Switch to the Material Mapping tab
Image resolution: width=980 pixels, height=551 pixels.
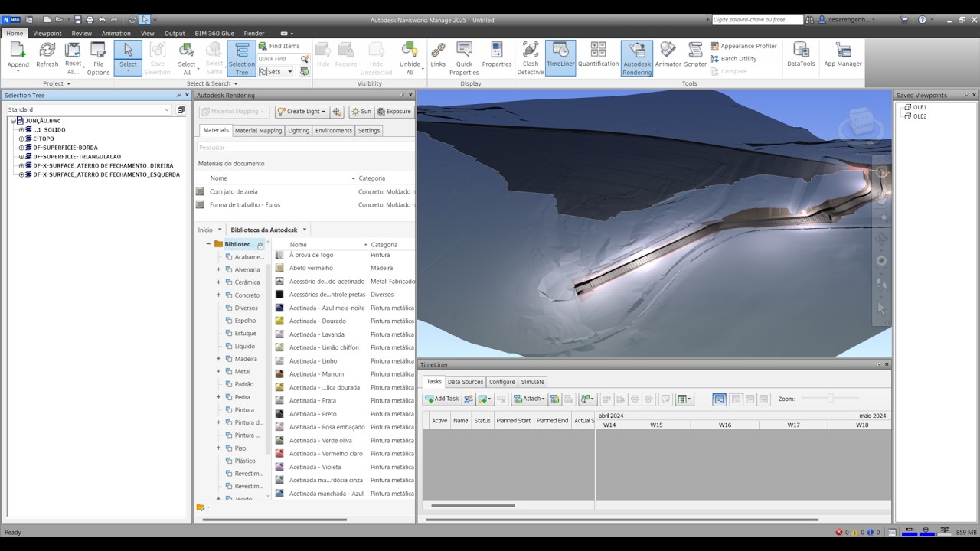258,131
